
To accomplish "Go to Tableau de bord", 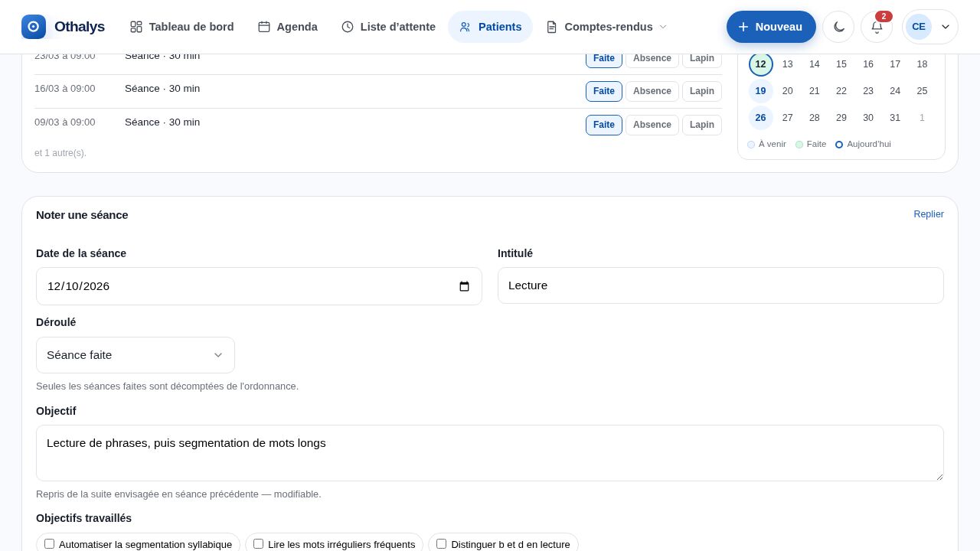I will click(182, 27).
